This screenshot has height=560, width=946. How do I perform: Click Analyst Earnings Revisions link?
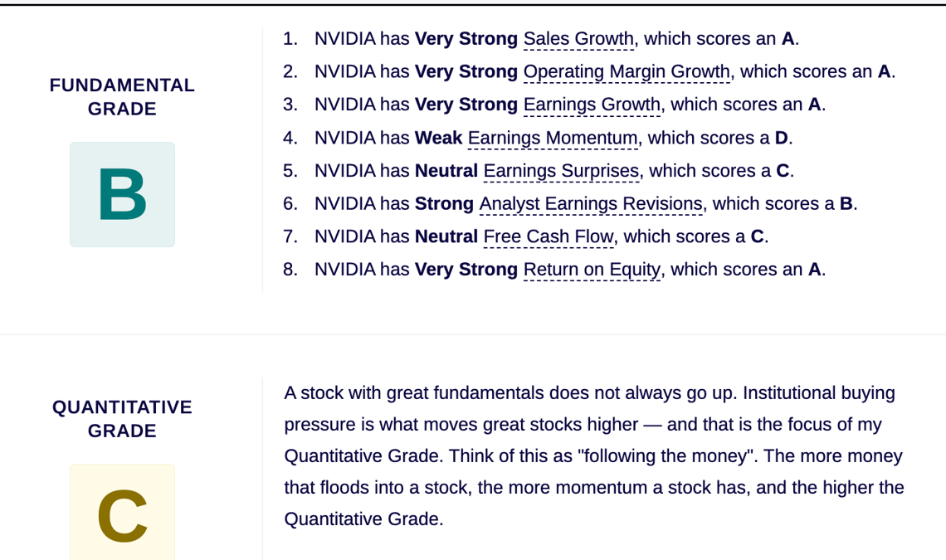[x=591, y=204]
